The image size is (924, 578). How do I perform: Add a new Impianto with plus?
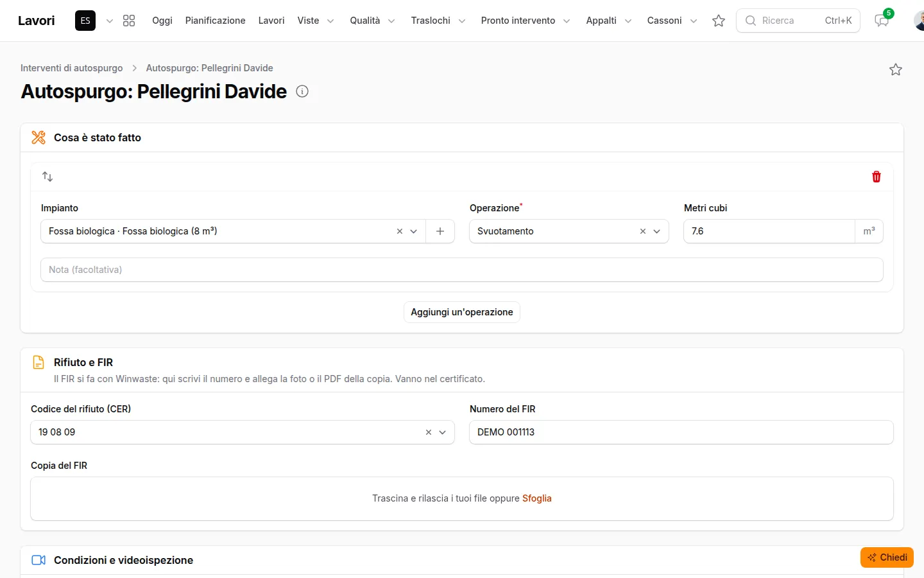tap(440, 231)
